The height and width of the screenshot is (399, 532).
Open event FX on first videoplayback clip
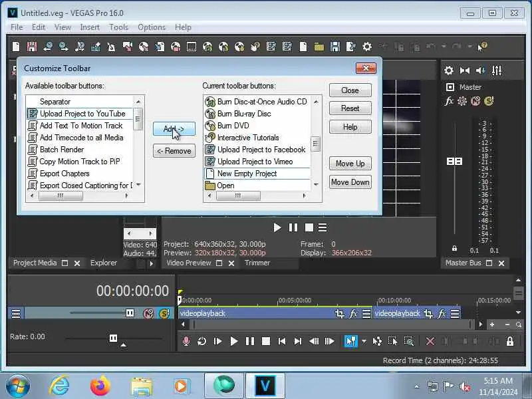[x=353, y=313]
